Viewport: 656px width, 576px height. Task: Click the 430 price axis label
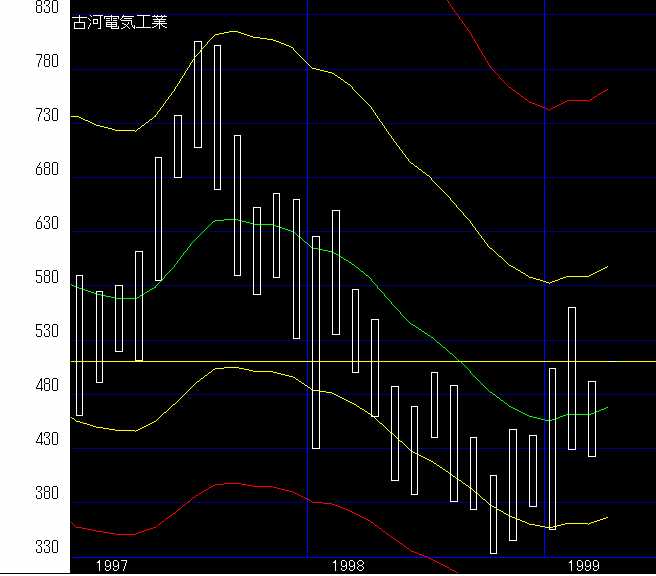19,440
